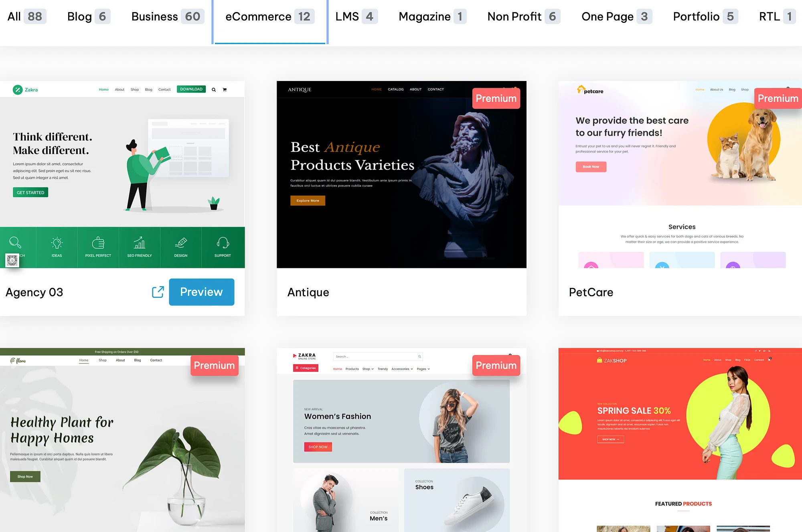Click Non Profit 6 filter option
802x532 pixels.
[x=522, y=16]
